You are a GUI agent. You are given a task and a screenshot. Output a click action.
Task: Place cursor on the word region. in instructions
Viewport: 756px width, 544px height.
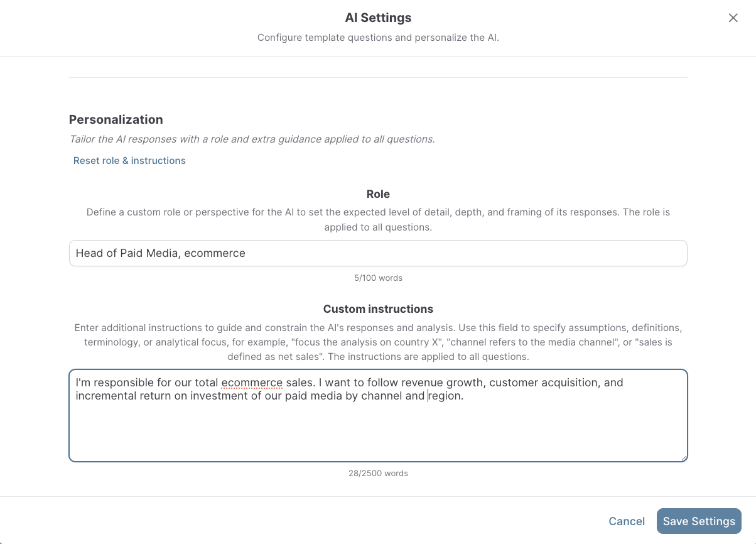[446, 396]
